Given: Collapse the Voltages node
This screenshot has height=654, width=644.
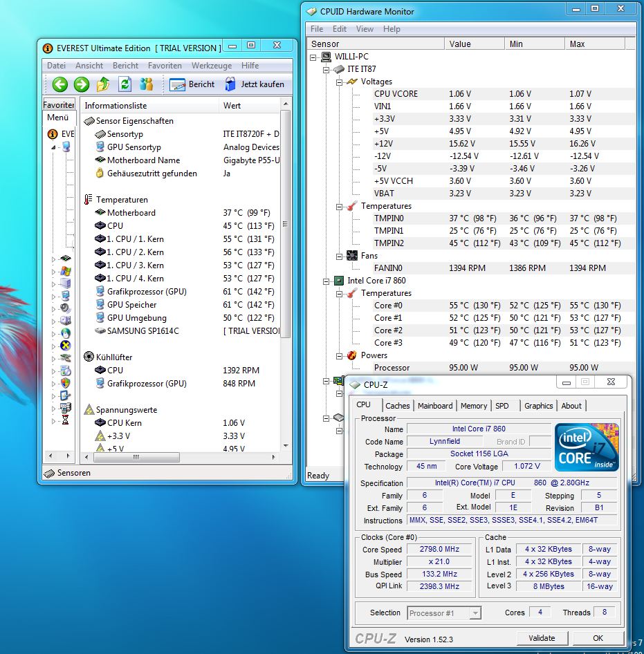Looking at the screenshot, I should pos(339,82).
